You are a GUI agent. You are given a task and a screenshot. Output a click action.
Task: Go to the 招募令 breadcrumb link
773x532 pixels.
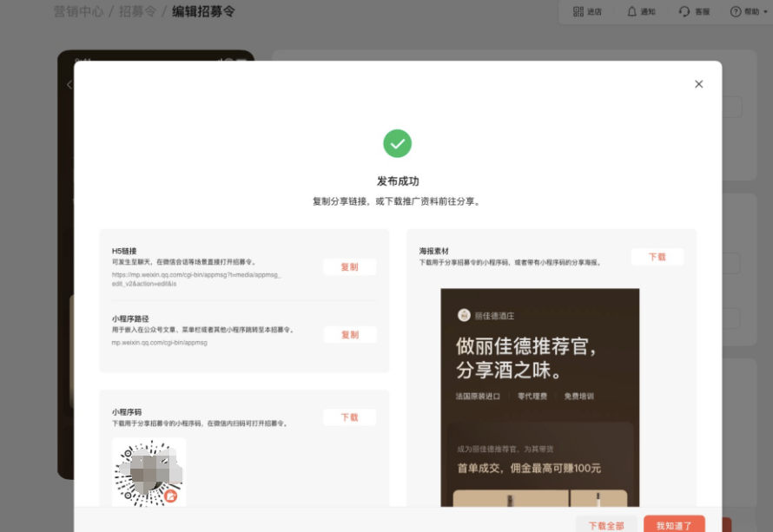tap(137, 11)
